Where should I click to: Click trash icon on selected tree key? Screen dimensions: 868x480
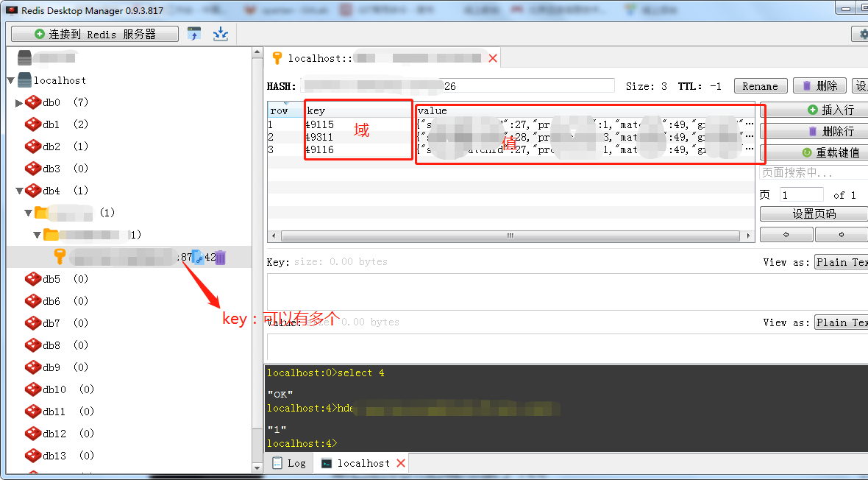click(221, 257)
